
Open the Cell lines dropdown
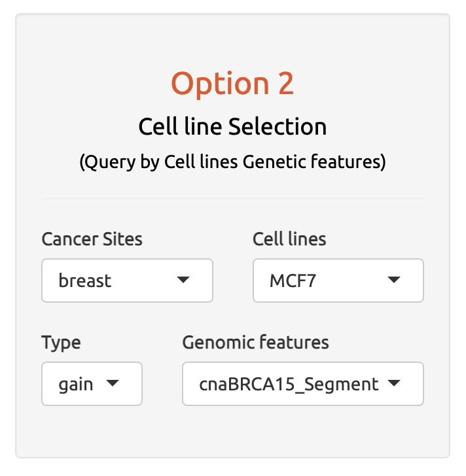338,280
